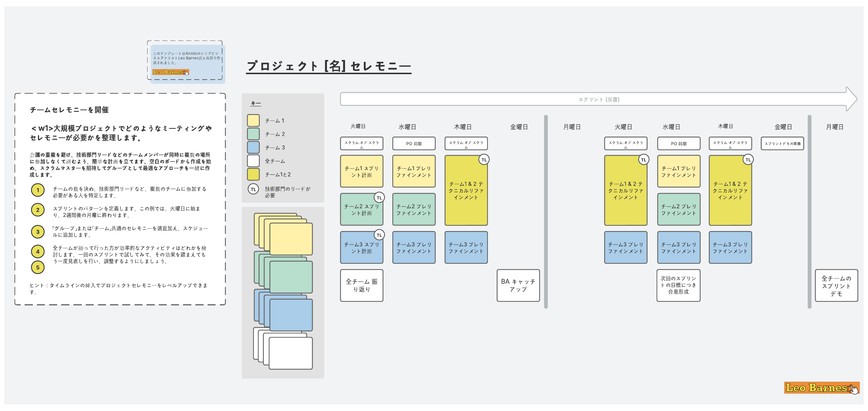Select the TL circle icon in the キー legend
868x411 pixels.
[x=253, y=189]
